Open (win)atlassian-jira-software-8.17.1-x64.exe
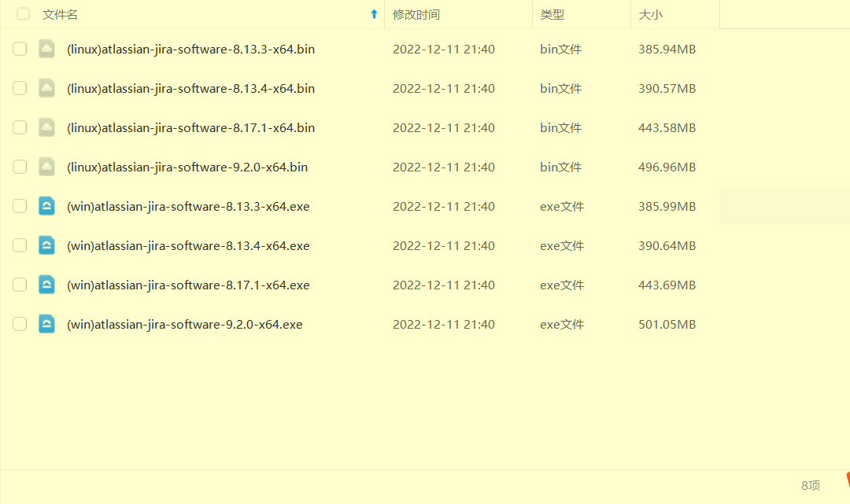 [188, 285]
